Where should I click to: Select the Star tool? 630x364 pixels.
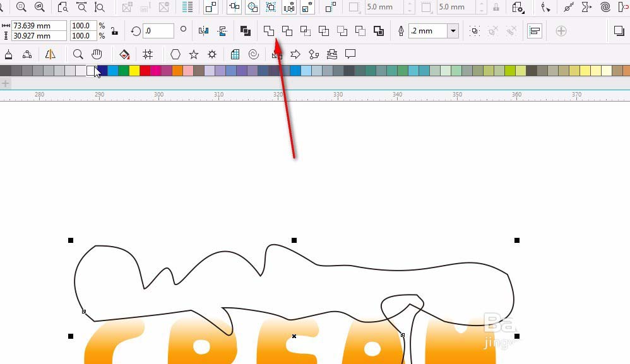194,54
